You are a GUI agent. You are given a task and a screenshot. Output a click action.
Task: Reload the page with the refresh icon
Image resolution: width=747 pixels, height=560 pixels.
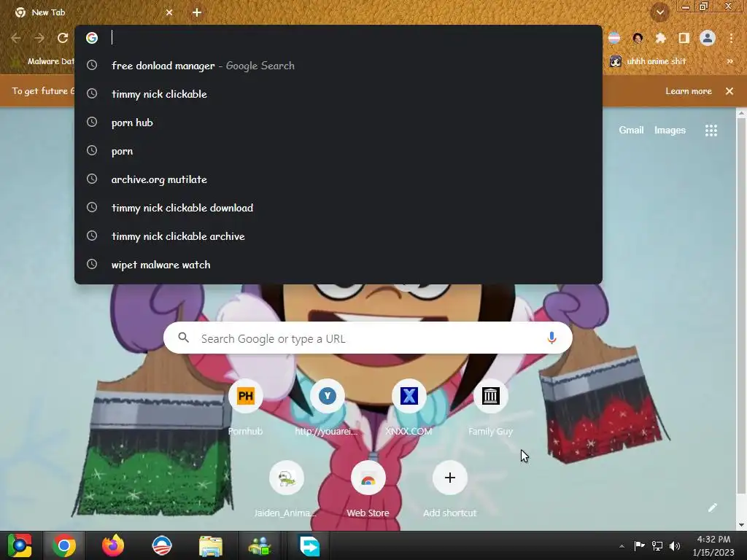tap(63, 38)
